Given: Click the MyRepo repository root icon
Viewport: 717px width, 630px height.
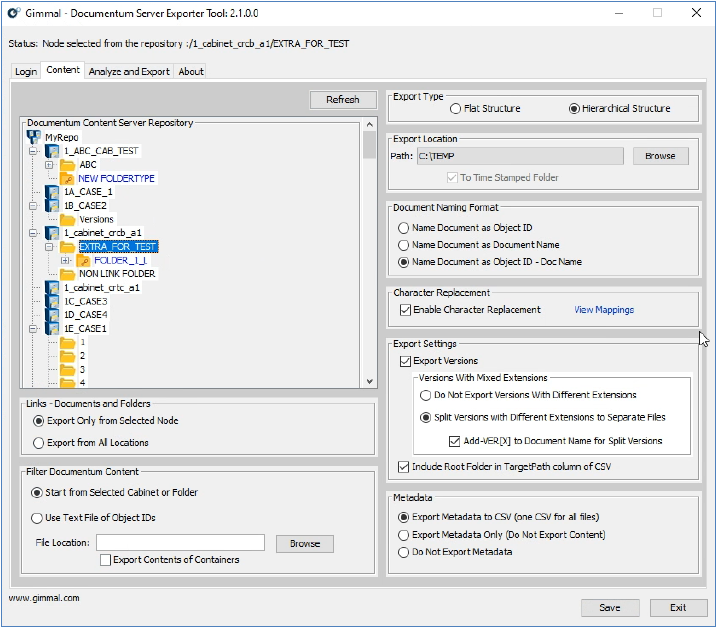Looking at the screenshot, I should 35,137.
